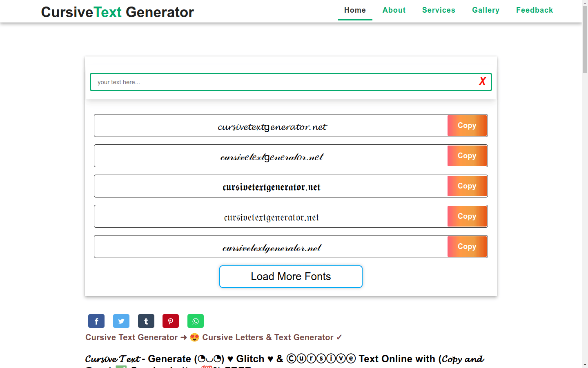This screenshot has width=588, height=368.
Task: Copy the bold gothic font text
Action: coord(467,186)
